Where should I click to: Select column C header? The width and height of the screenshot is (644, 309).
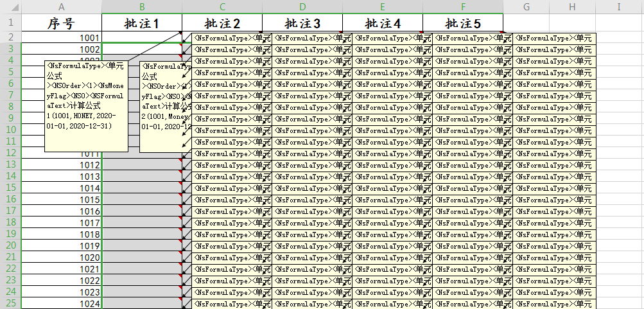[222, 6]
